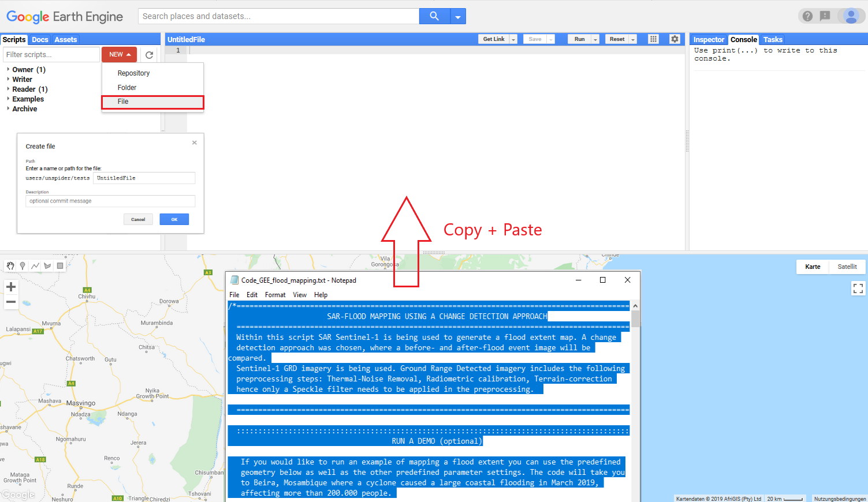Switch map to Satellit view
868x502 pixels.
pos(847,267)
